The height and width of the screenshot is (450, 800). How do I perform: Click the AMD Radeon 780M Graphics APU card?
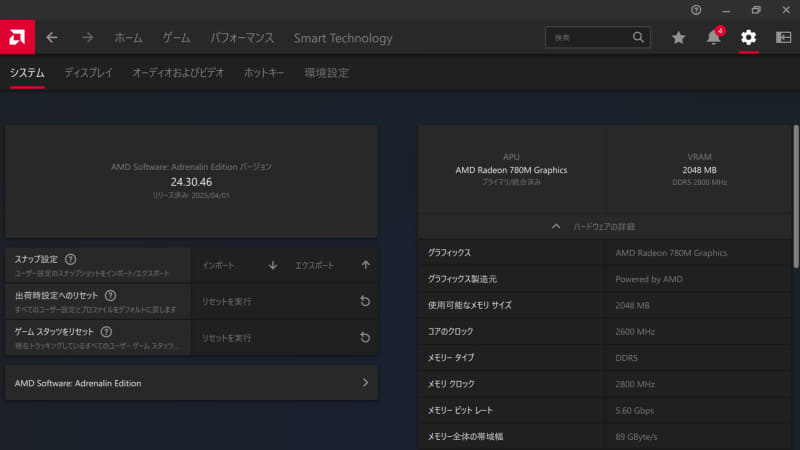click(511, 169)
